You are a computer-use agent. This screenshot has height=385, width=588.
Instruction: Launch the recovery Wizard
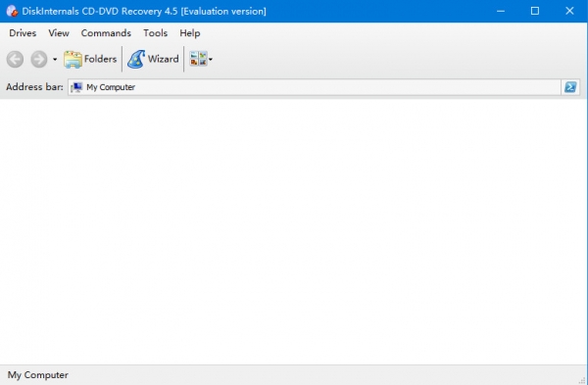click(153, 59)
